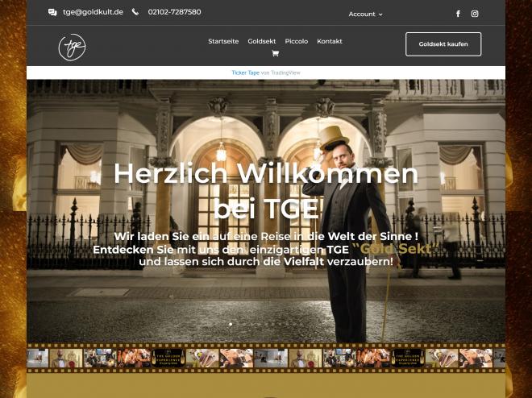Open the Facebook icon link
The image size is (532, 398).
click(458, 14)
